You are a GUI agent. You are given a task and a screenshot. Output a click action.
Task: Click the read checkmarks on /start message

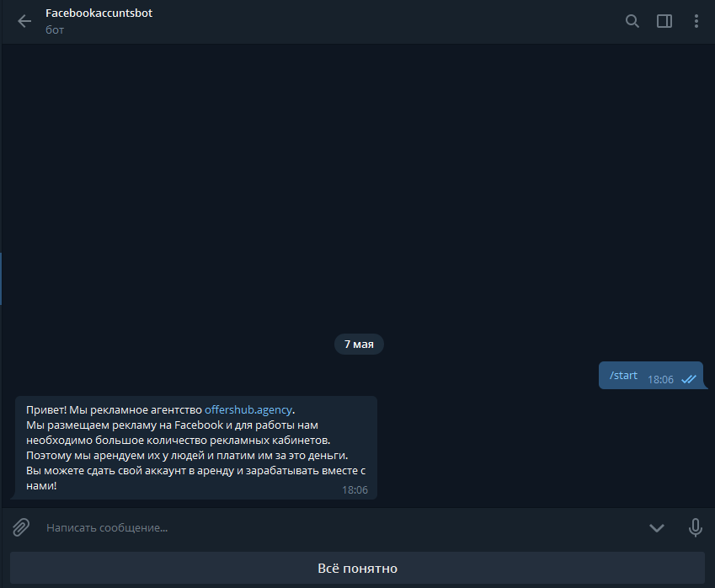pos(689,380)
